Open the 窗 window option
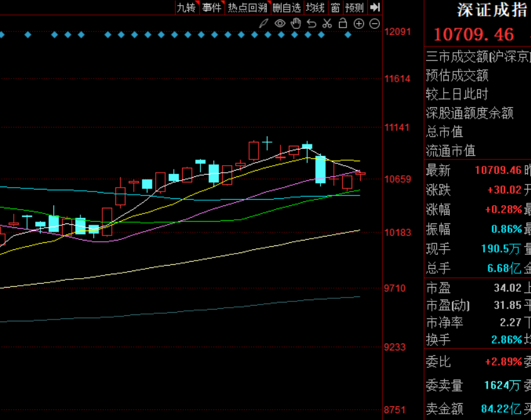The height and width of the screenshot is (420, 531). pos(335,8)
